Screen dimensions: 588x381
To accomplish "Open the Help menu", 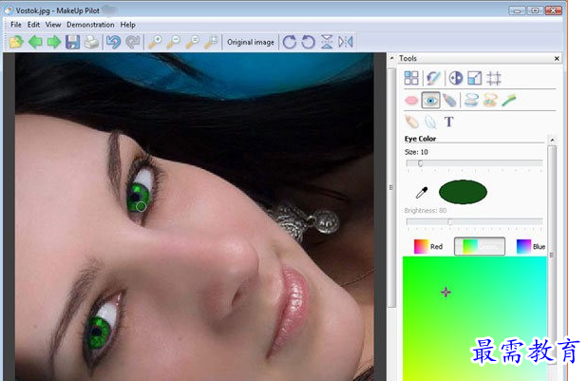I will tap(127, 25).
